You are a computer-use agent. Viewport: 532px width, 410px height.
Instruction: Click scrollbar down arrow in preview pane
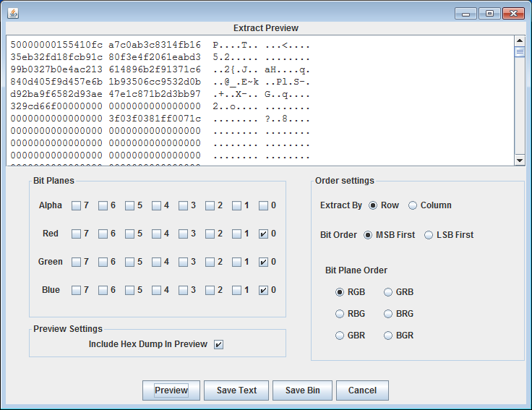pos(520,161)
